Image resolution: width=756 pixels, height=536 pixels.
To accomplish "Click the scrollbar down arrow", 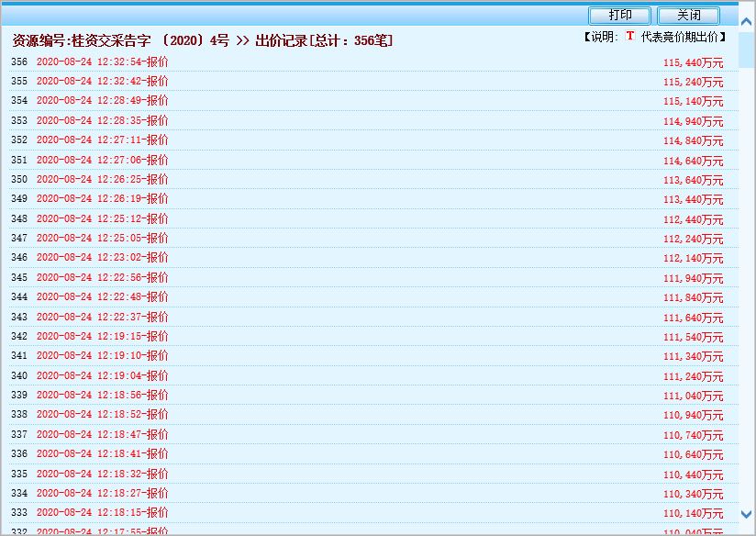I will (x=747, y=515).
